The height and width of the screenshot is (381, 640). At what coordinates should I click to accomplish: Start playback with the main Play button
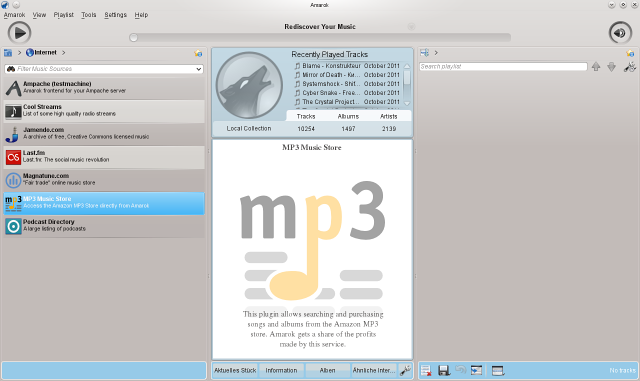[19, 33]
